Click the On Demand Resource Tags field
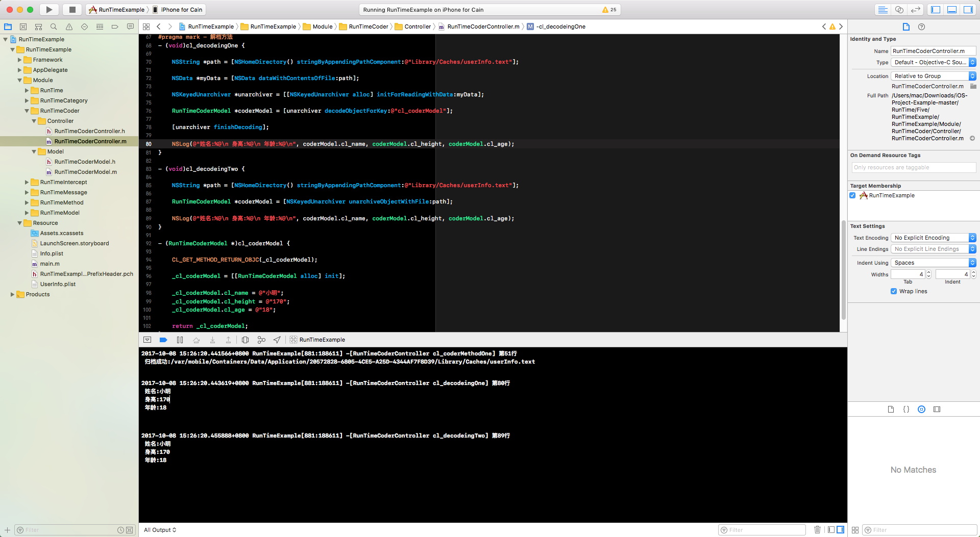 (914, 167)
